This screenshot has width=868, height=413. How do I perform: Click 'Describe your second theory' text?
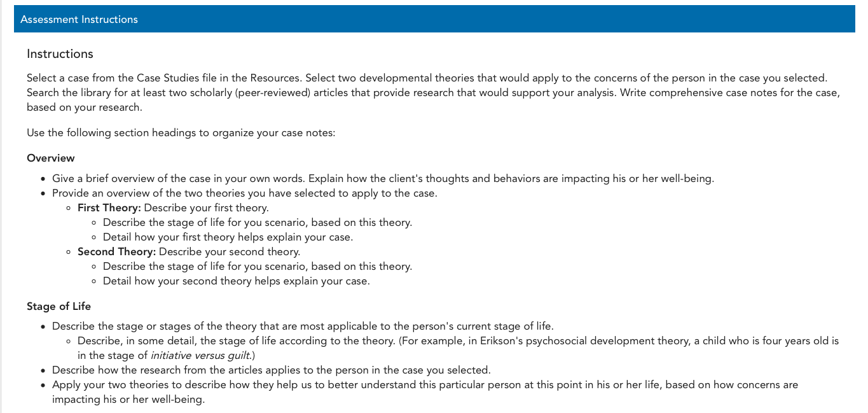229,251
